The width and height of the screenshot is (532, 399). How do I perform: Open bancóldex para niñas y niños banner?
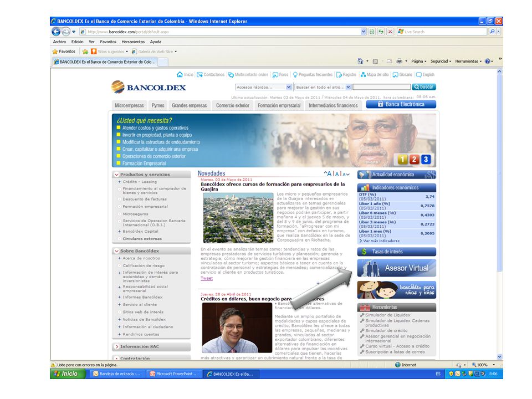(x=396, y=290)
